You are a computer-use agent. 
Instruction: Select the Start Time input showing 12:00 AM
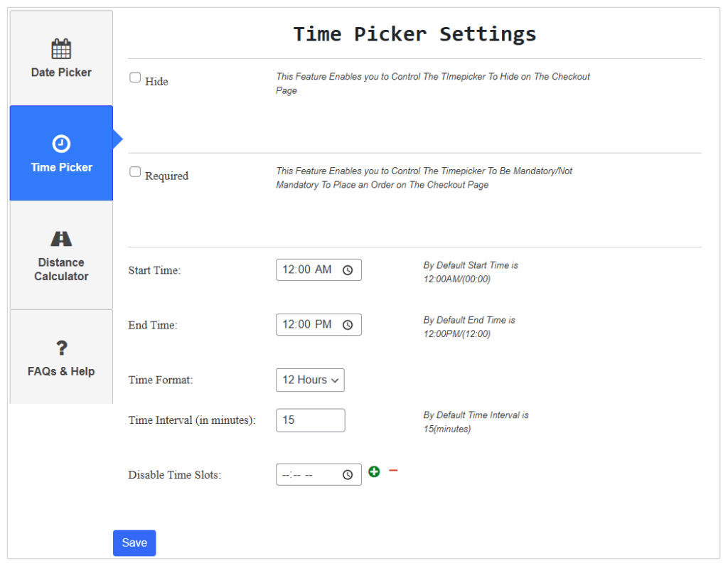point(309,269)
